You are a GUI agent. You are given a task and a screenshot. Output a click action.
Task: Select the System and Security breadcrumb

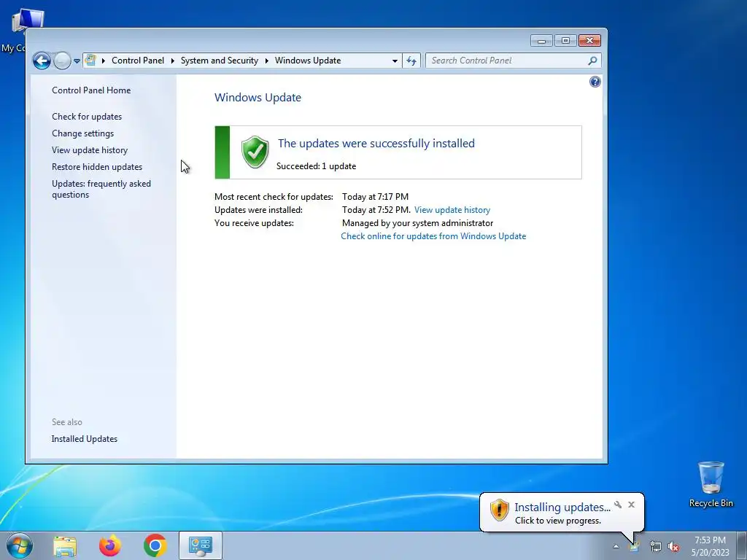coord(219,61)
